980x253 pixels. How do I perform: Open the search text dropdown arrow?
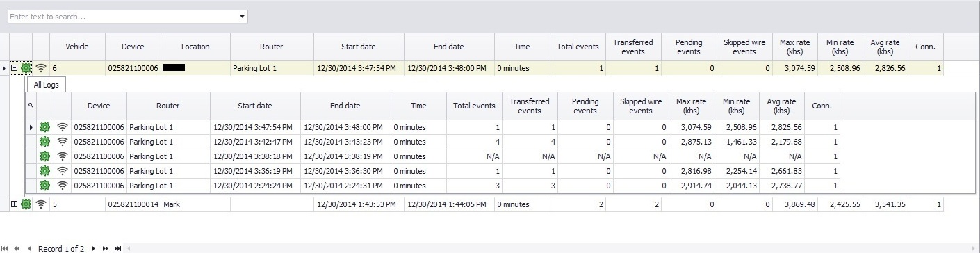[241, 16]
